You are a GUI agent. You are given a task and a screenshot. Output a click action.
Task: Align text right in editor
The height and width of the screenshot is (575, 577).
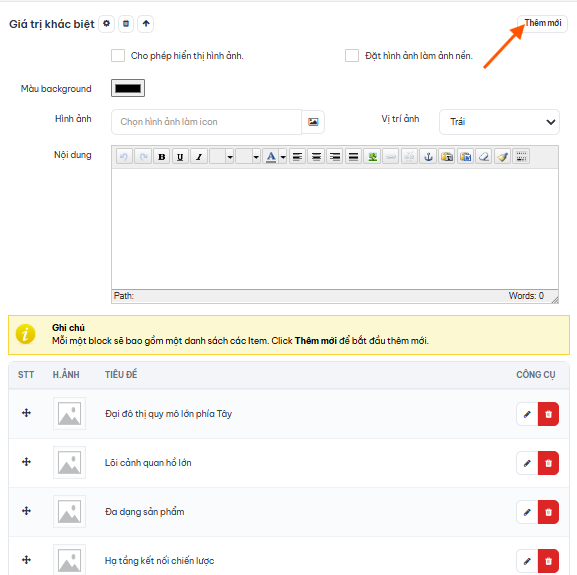335,157
